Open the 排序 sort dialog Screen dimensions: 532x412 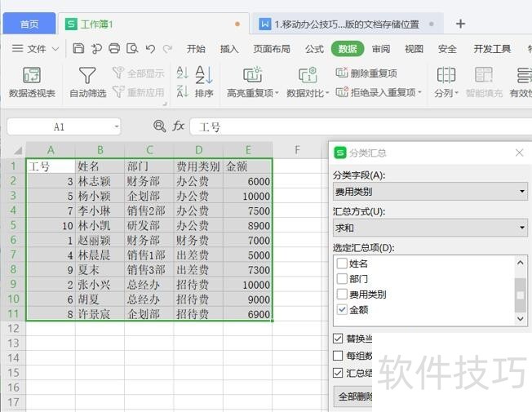click(x=204, y=82)
